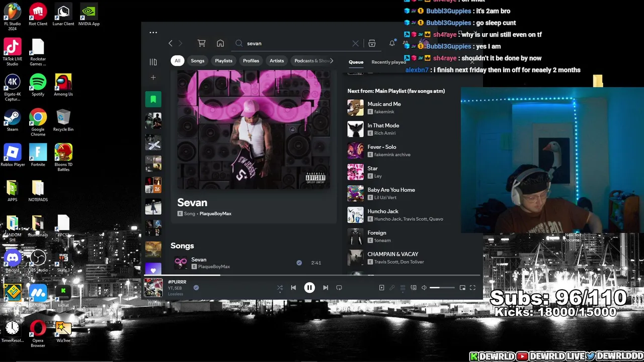Toggle the queue panel icon

point(403,288)
